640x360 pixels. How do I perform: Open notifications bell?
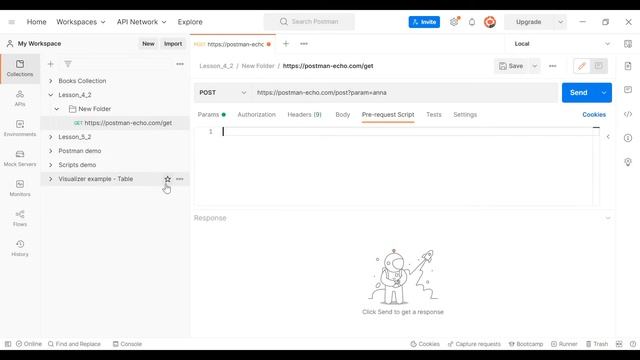coord(472,22)
